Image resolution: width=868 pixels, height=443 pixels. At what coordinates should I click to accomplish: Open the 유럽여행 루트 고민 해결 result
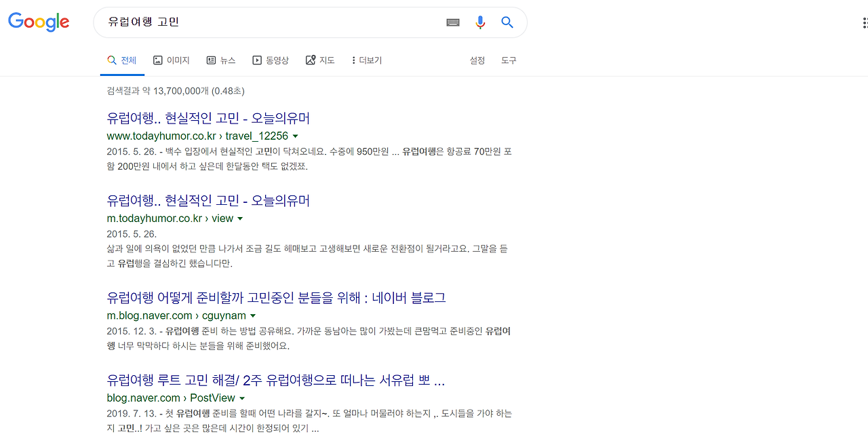(x=274, y=380)
